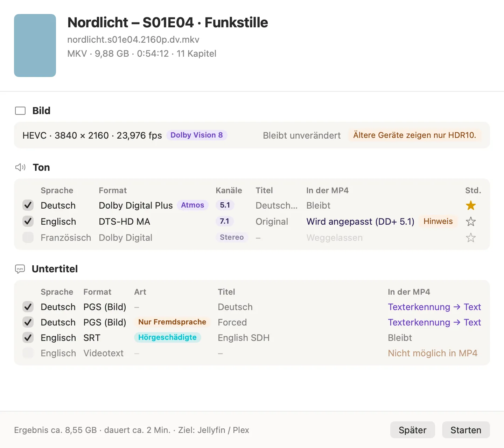Click the Hinweis badge on the Englisch audio row
The width and height of the screenshot is (504, 448).
tap(438, 221)
